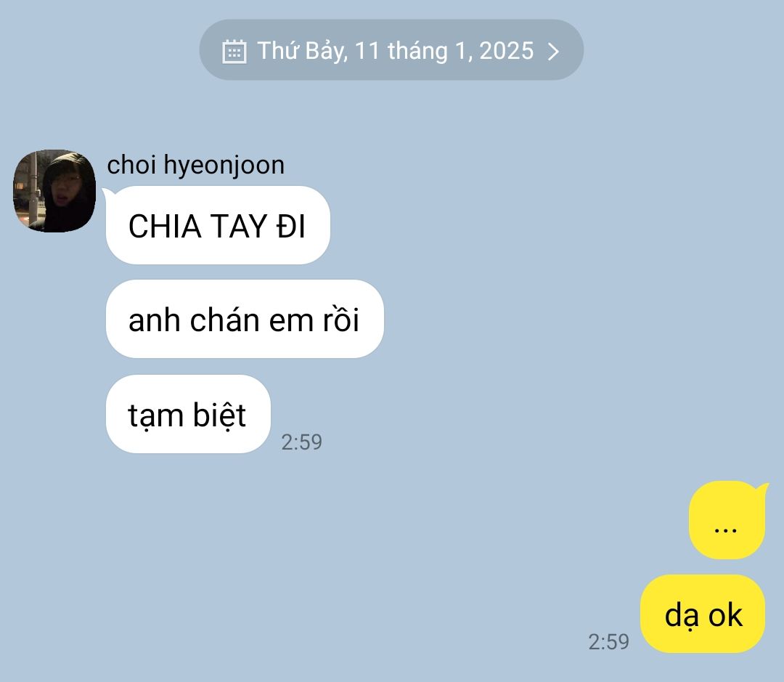Open choi hyeonjoon's profile avatar
784x682 pixels.
click(54, 190)
